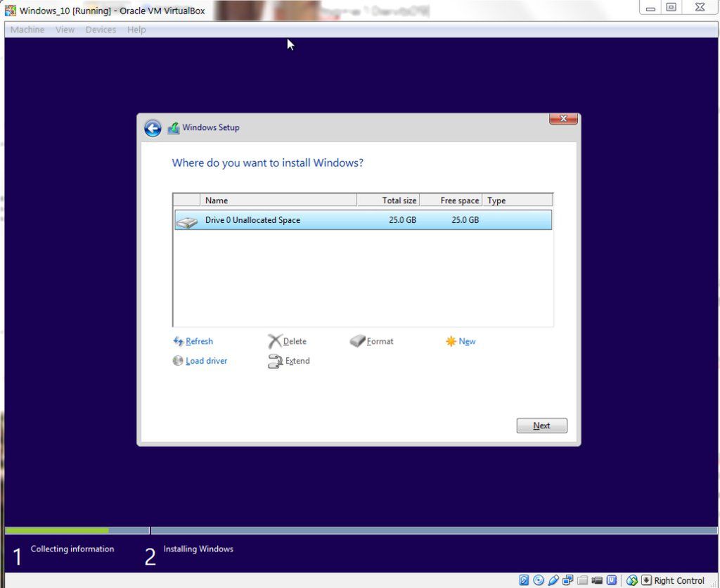Viewport: 720px width, 588px height.
Task: Click the Right Control host key label
Action: 679,581
